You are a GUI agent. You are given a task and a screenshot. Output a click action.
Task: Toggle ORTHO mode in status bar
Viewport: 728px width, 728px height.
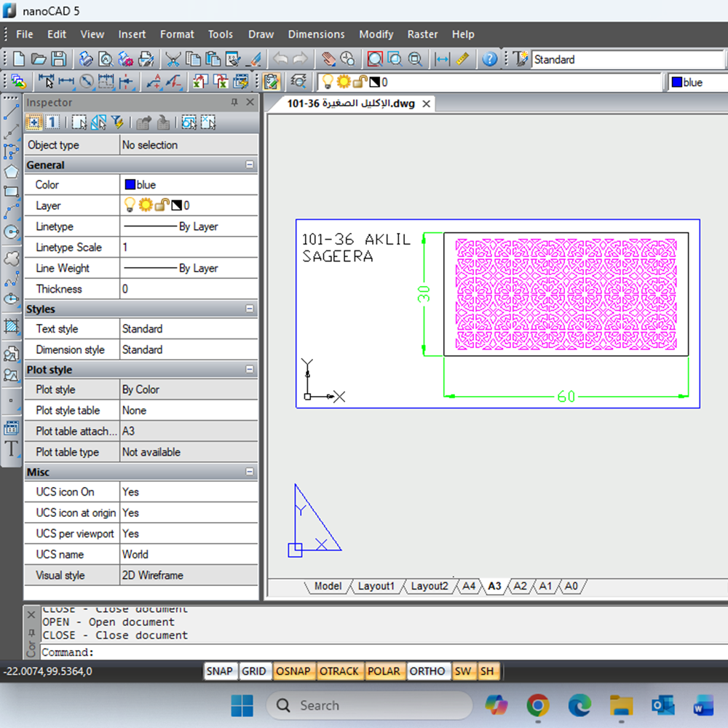427,671
